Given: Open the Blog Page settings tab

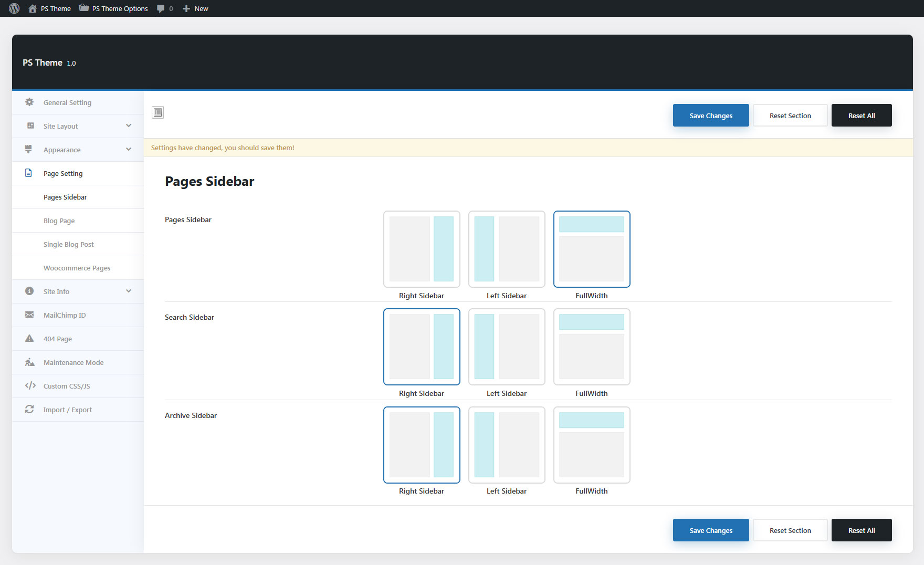Looking at the screenshot, I should 59,221.
